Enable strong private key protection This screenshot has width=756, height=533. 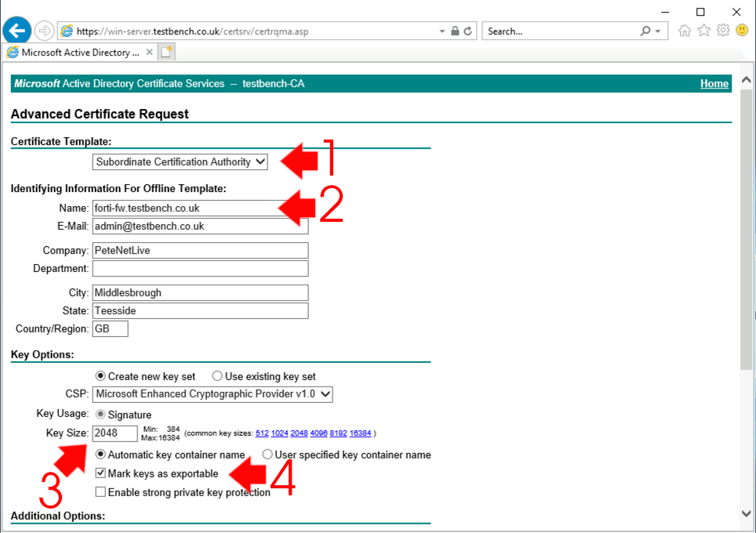tap(100, 492)
